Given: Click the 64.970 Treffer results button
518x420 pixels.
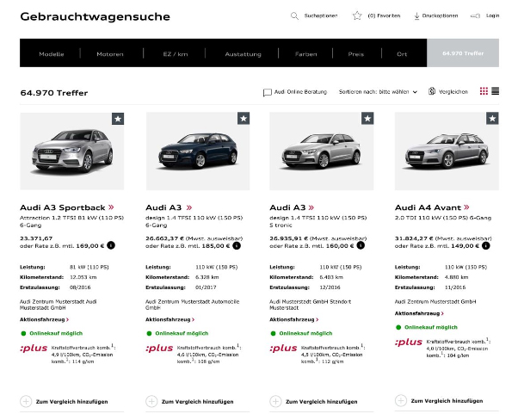Looking at the screenshot, I should [463, 53].
